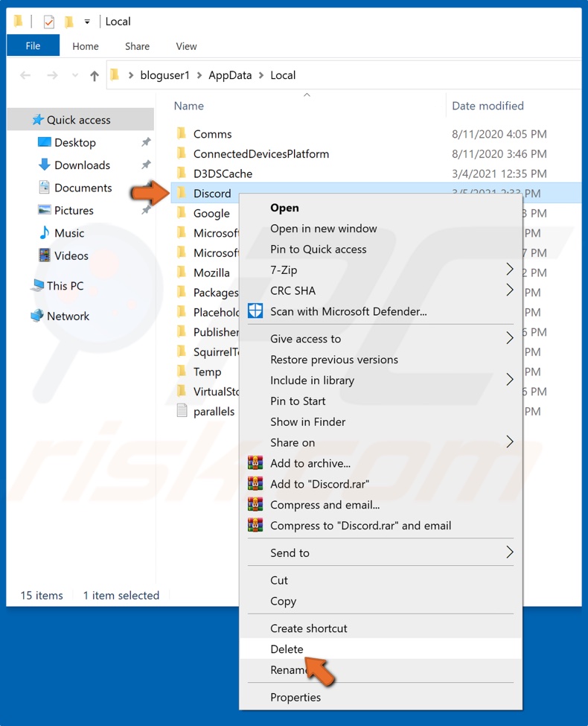Click WinRAR icon beside Add to archive

[x=255, y=462]
